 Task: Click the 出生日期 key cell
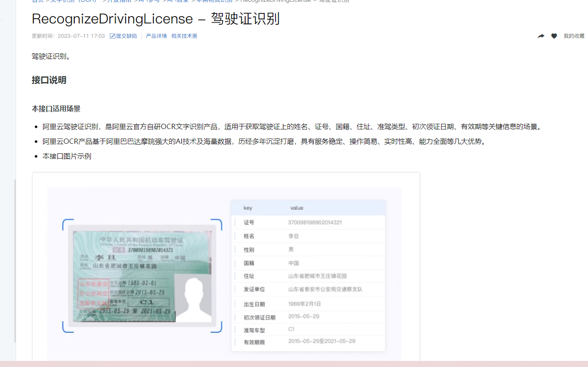pos(254,304)
